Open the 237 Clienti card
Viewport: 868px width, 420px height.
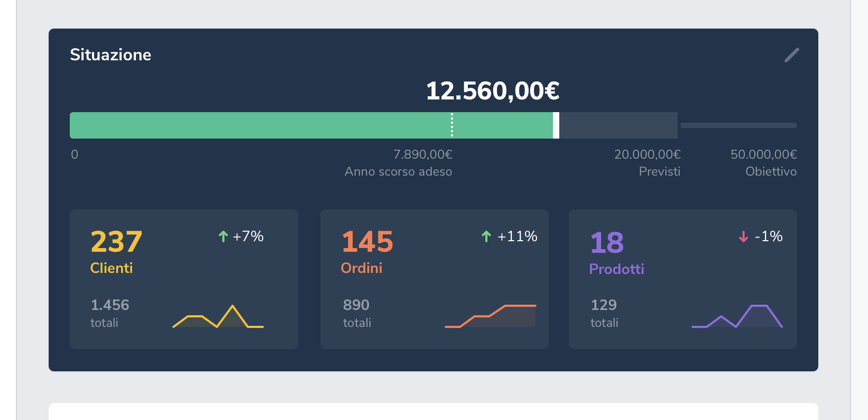(183, 279)
